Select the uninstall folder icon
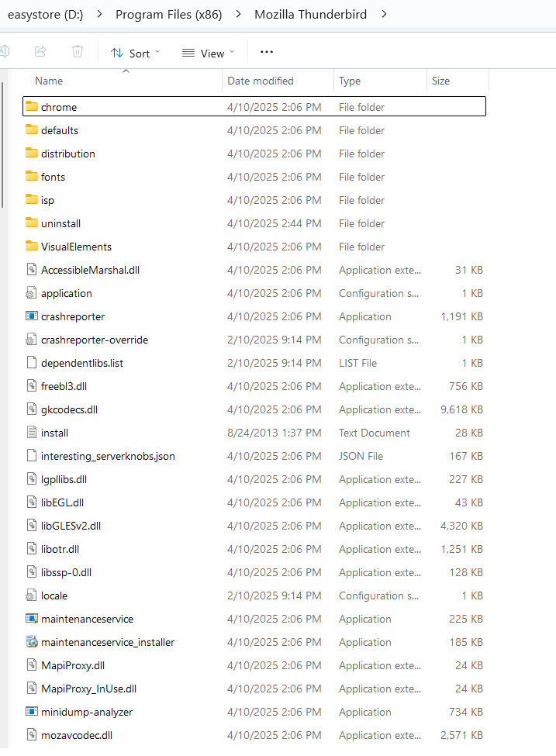This screenshot has height=756, width=556. coord(32,223)
